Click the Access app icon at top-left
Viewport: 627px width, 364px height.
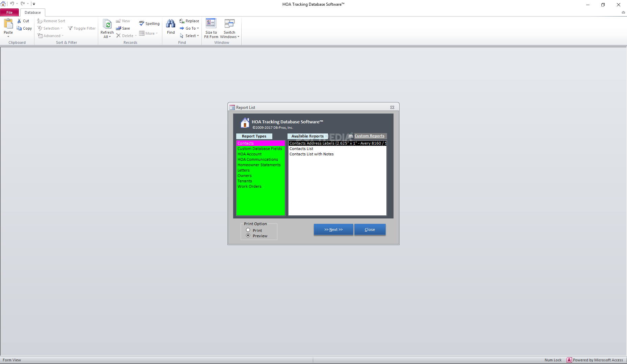click(x=3, y=4)
